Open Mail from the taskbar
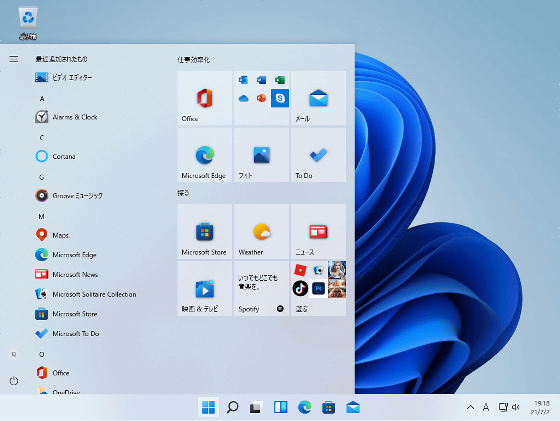Screen dimensions: 560x421 353,407
